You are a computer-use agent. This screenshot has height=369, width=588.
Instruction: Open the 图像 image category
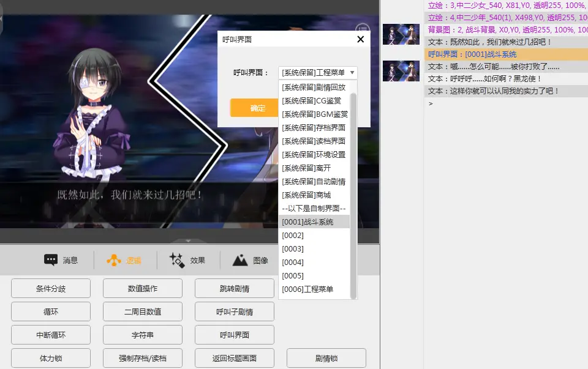[x=250, y=260]
